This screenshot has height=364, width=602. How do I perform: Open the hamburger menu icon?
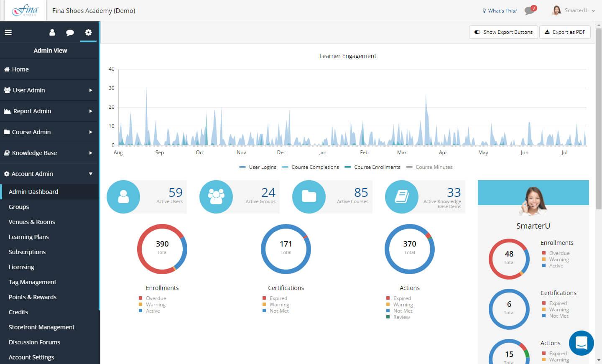click(x=8, y=32)
